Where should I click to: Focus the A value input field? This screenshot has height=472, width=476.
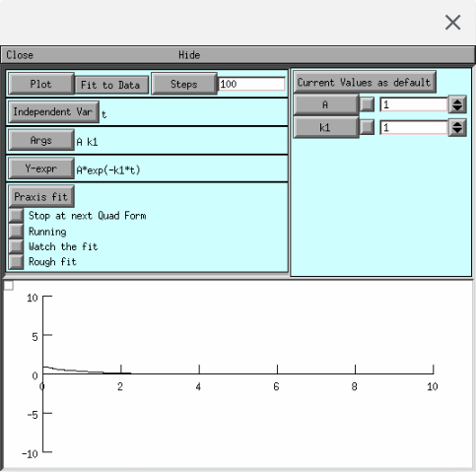pos(414,104)
